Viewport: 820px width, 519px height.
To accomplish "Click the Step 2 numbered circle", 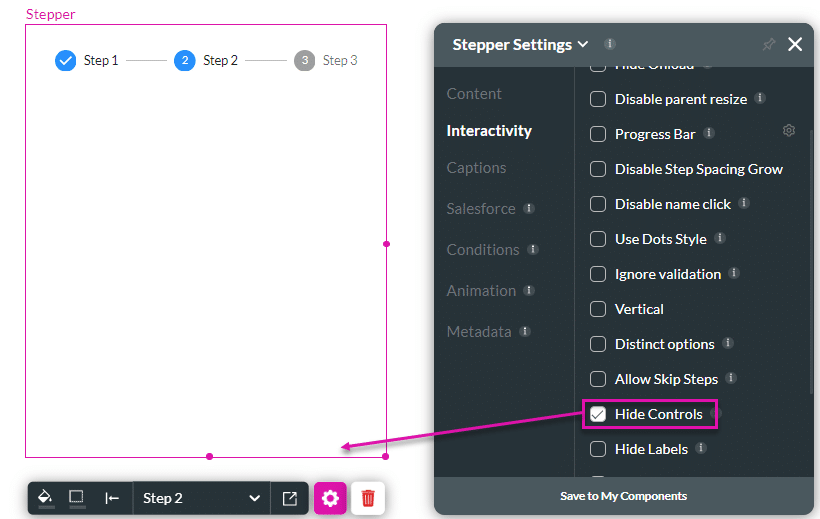I will click(185, 61).
